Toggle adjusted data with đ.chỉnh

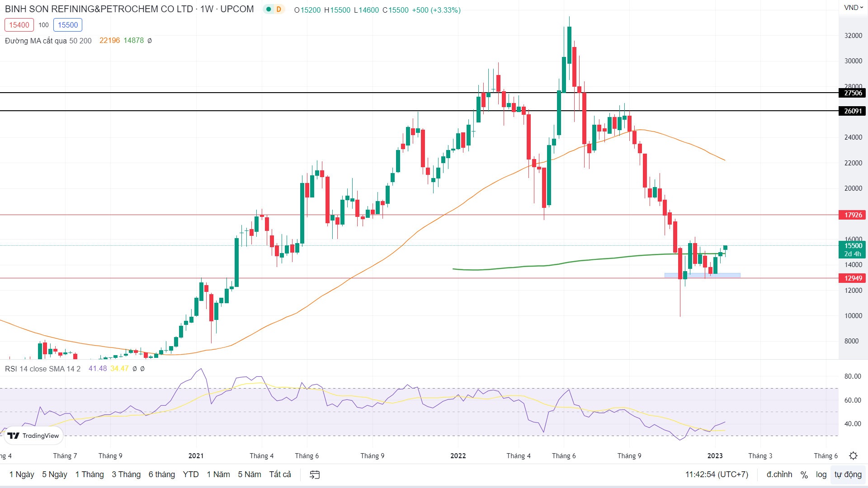click(779, 474)
